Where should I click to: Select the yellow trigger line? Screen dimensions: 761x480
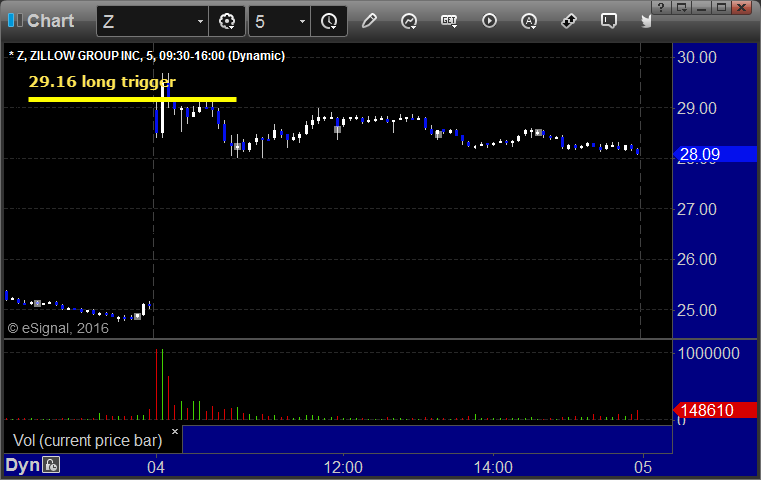[x=132, y=99]
